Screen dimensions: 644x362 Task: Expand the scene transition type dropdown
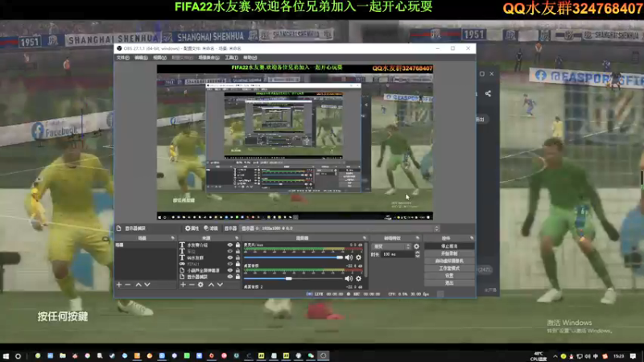tap(391, 247)
